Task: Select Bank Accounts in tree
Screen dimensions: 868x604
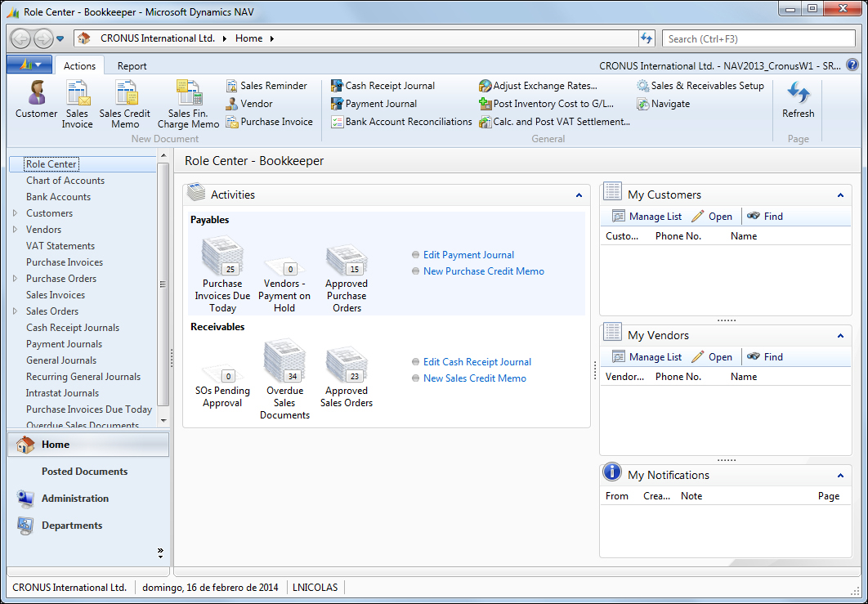Action: [x=58, y=196]
